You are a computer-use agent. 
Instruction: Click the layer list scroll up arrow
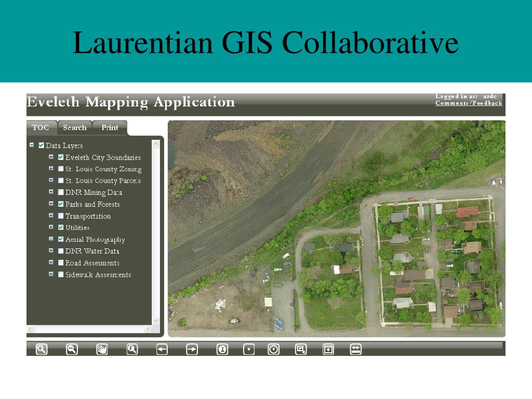point(156,144)
